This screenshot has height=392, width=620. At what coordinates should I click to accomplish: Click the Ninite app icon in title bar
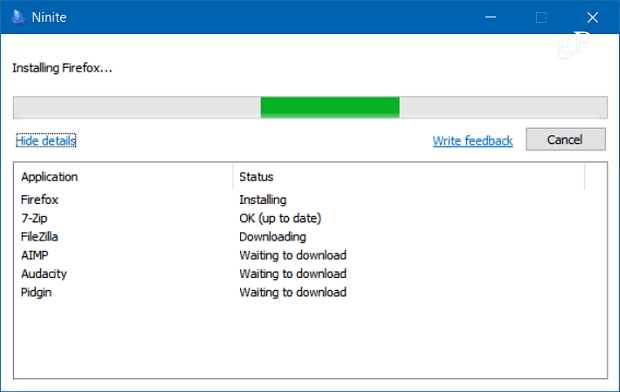[17, 17]
